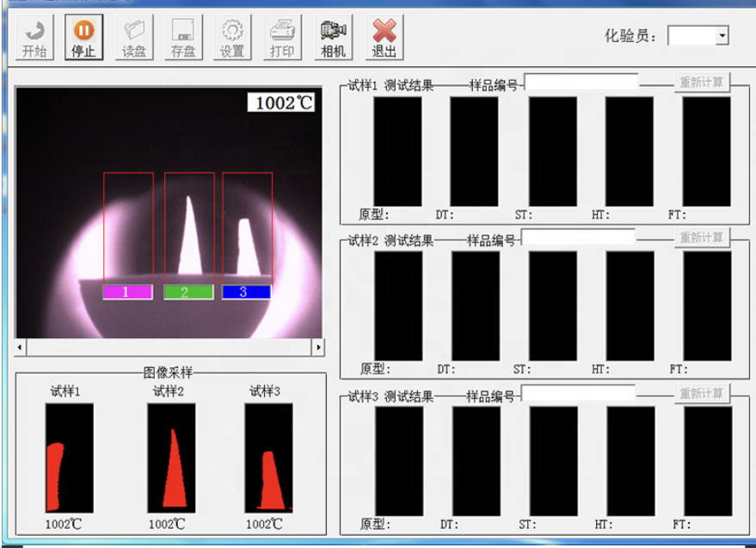
Task: Click the 试样2 sampled cone thumbnail
Action: (171, 458)
